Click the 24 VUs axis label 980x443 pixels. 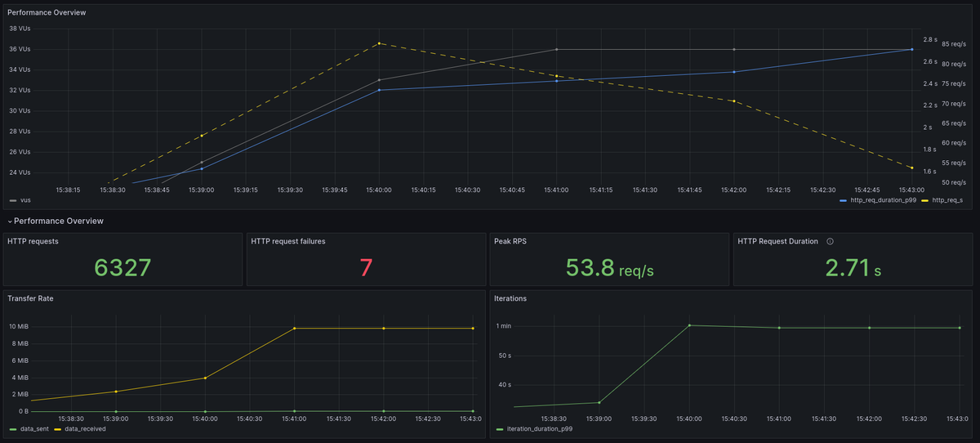[19, 172]
